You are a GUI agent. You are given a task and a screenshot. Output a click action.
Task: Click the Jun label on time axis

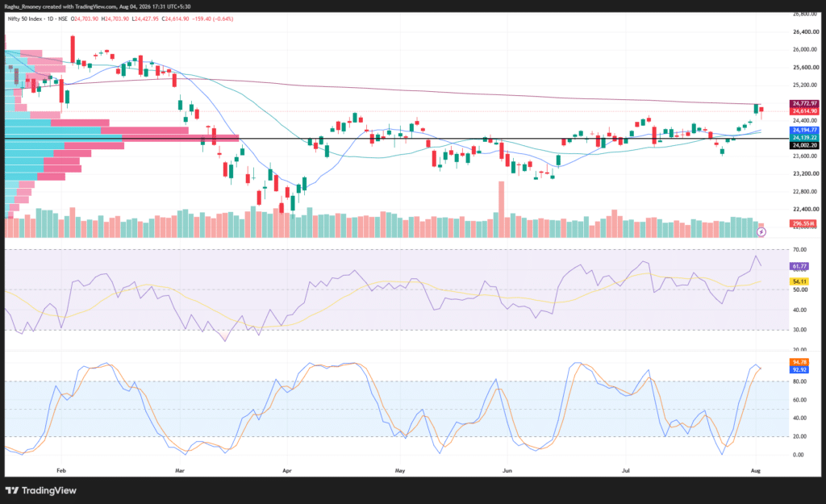pyautogui.click(x=507, y=471)
